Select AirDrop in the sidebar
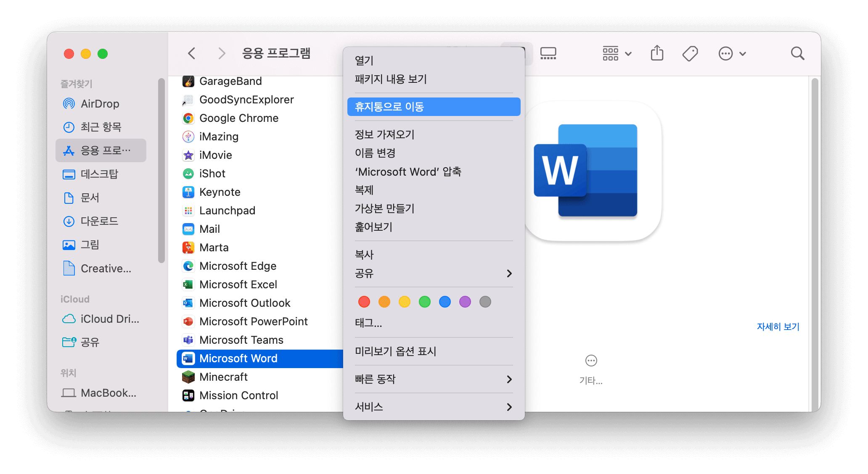Screen dimensions: 868x474 coord(101,104)
